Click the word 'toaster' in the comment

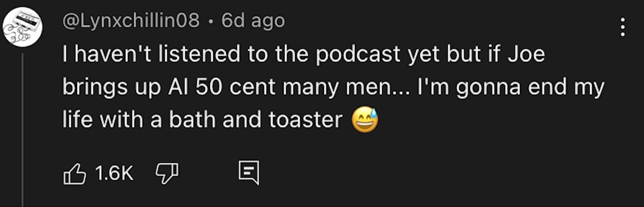click(306, 120)
